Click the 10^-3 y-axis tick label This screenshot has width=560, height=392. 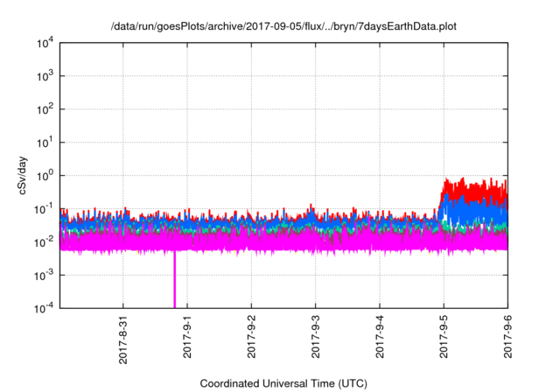[x=44, y=276]
